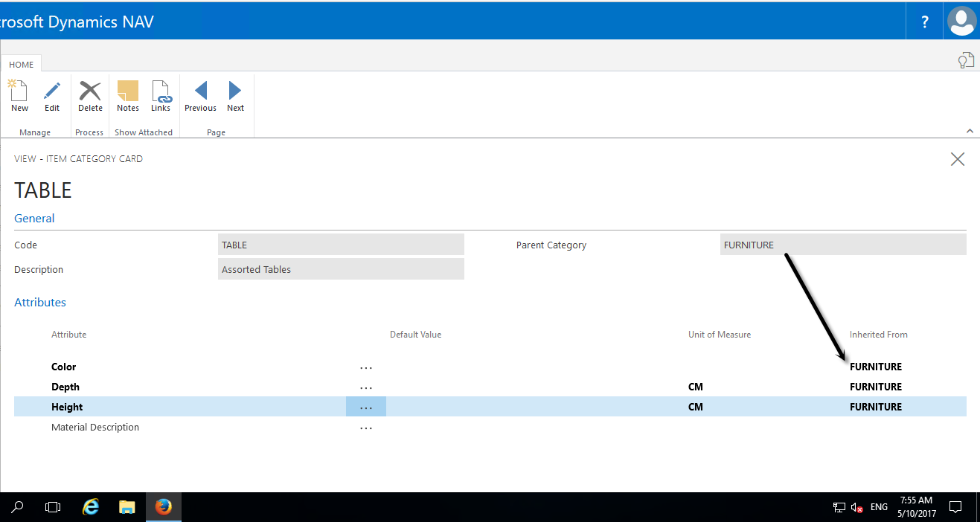Screen dimensions: 980x522
Task: Open ellipsis menu for Height attribute
Action: coord(365,407)
